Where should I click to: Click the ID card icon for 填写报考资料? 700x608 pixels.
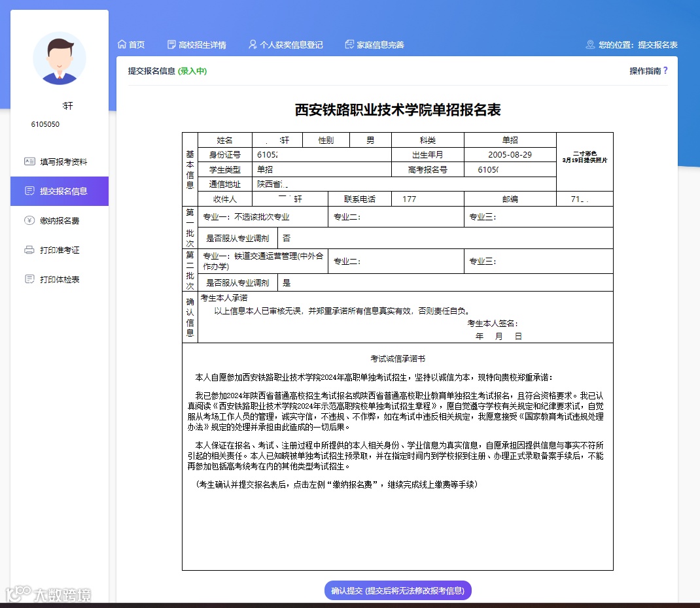[29, 161]
